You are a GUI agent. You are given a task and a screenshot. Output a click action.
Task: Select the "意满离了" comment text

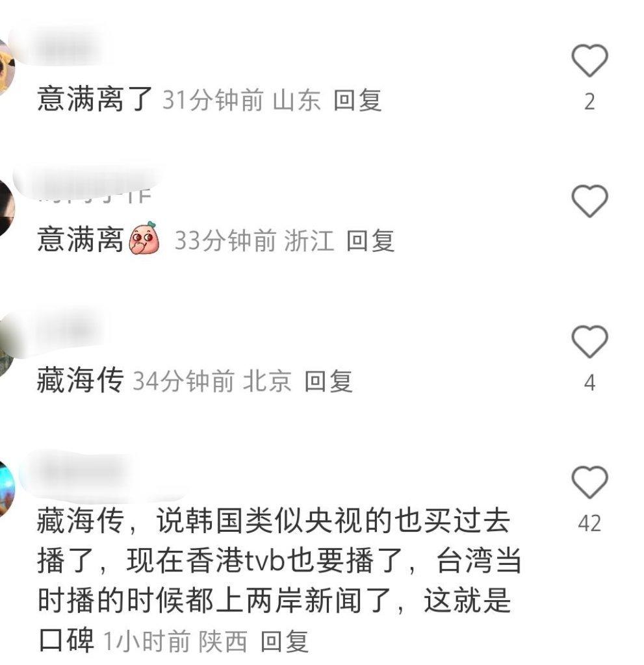pyautogui.click(x=95, y=99)
